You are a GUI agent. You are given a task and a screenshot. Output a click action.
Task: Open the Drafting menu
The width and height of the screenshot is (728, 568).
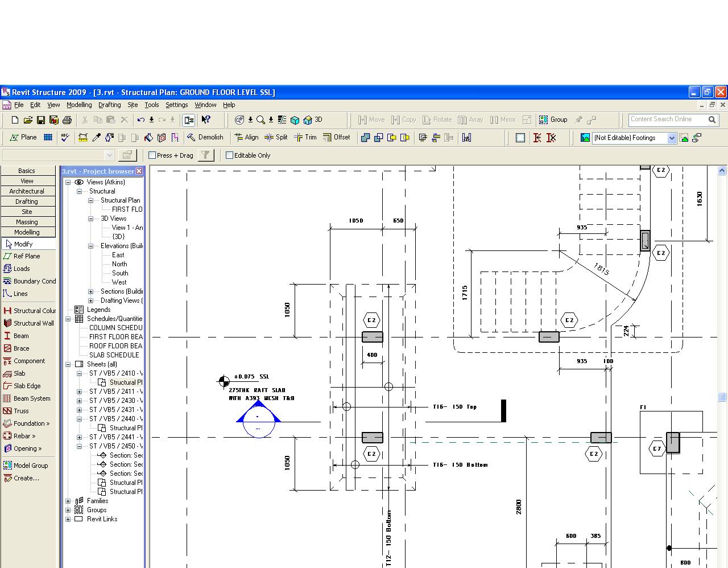point(109,105)
